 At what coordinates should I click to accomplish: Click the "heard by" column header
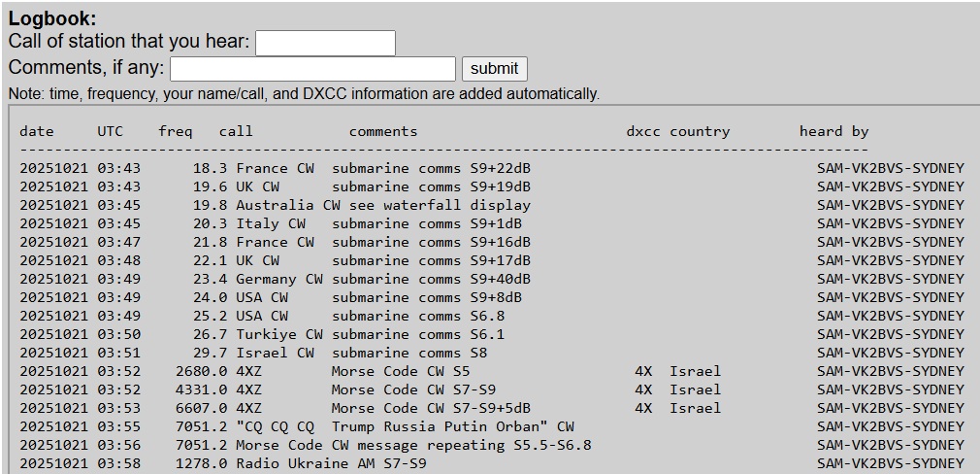pyautogui.click(x=833, y=131)
